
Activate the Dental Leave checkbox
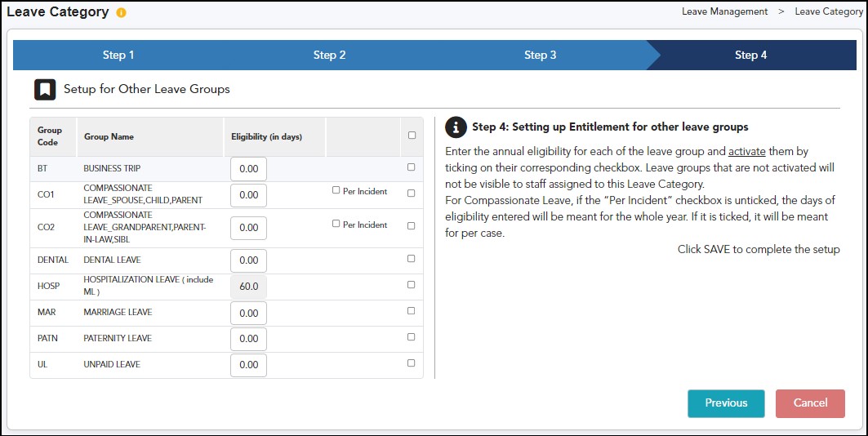click(x=412, y=259)
